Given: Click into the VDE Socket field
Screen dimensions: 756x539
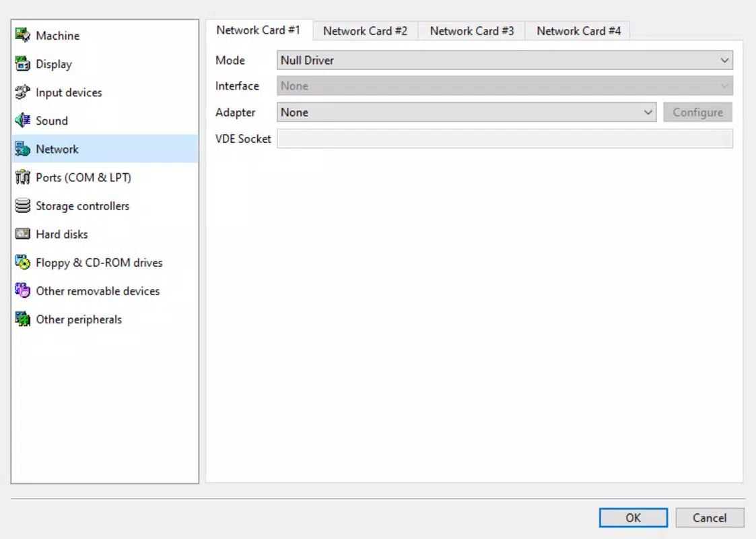Looking at the screenshot, I should point(505,139).
